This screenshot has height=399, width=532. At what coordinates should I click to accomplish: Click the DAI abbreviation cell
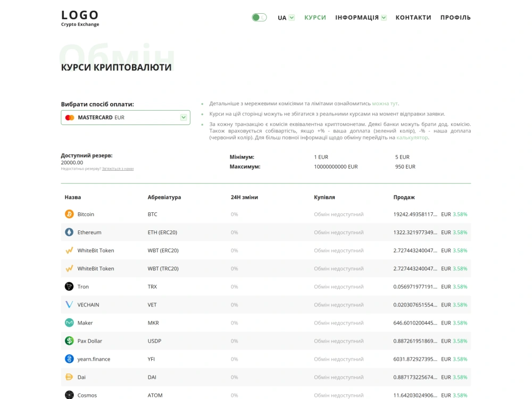(x=152, y=377)
